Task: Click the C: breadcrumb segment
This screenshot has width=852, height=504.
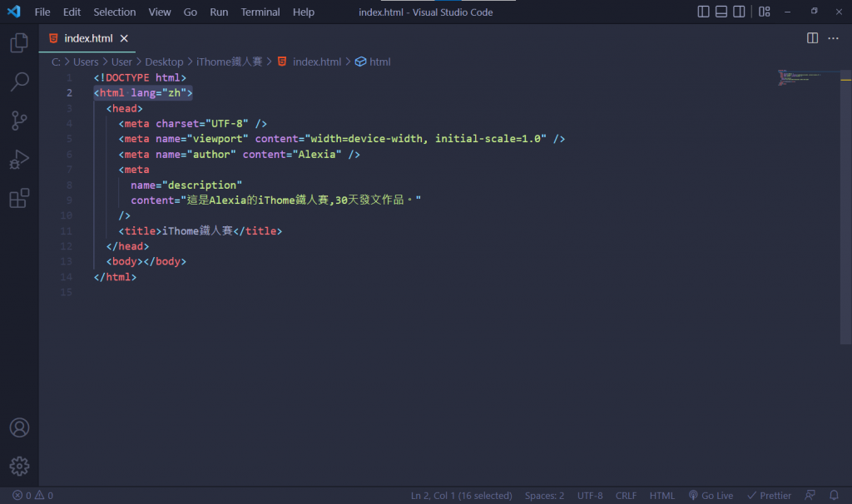Action: tap(56, 62)
